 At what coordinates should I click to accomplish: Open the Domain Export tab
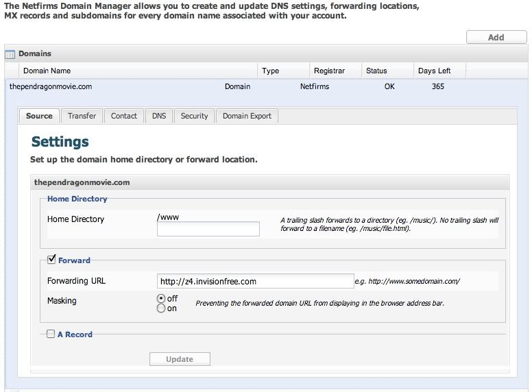point(247,116)
